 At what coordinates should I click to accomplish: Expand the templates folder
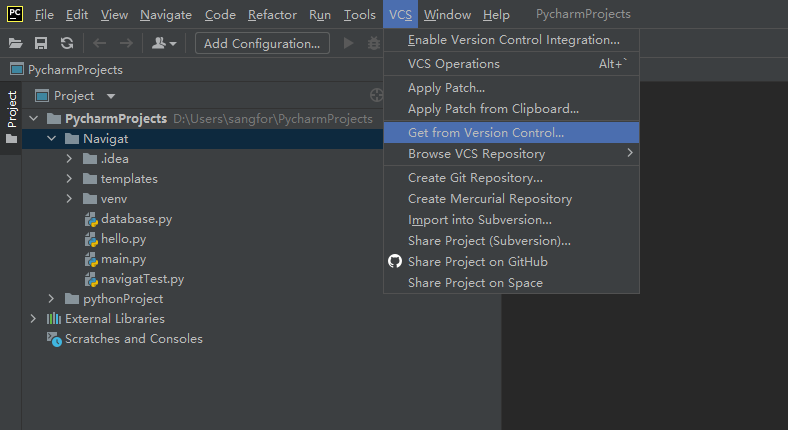pos(69,179)
